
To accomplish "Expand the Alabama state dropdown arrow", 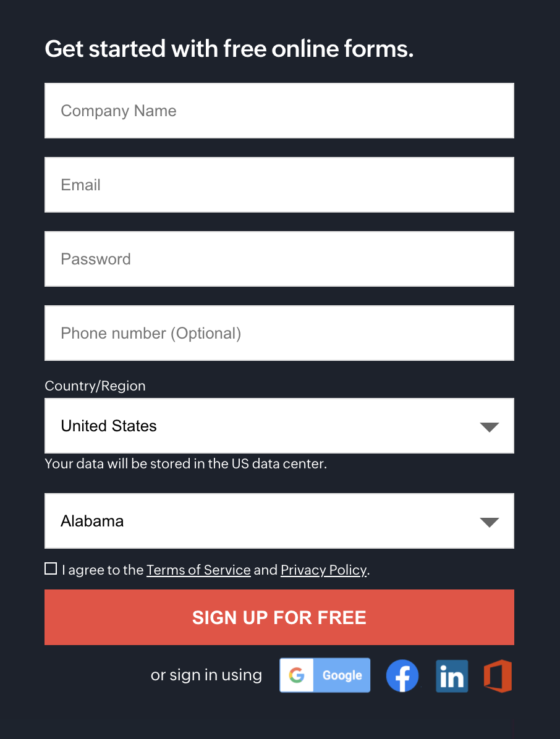I will (x=489, y=522).
